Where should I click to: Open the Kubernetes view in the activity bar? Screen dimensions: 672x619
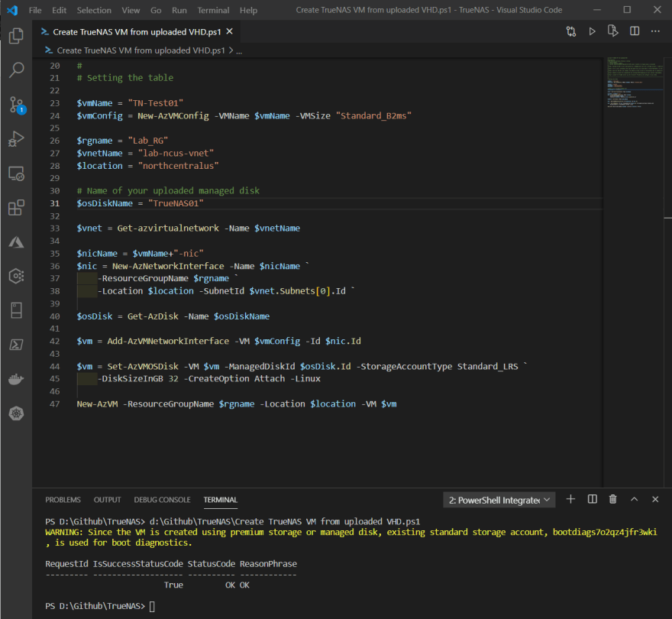[16, 413]
